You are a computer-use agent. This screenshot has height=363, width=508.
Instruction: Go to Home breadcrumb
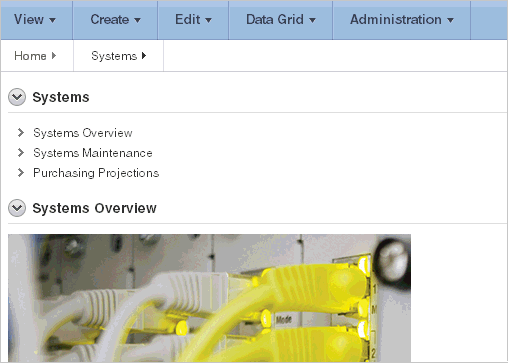click(x=35, y=56)
